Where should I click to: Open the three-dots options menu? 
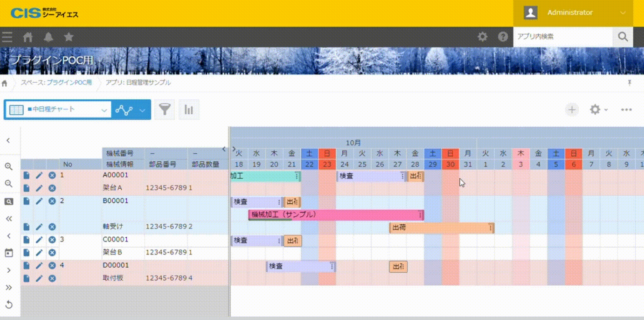pyautogui.click(x=626, y=110)
